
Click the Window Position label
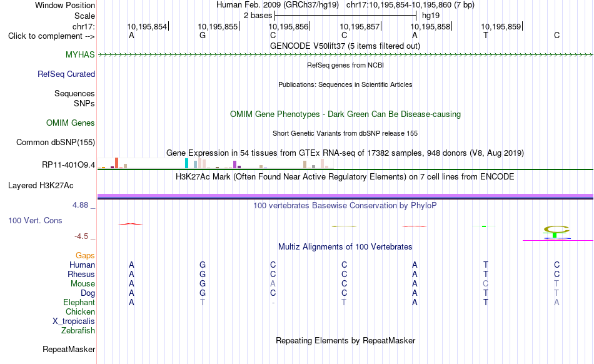[x=65, y=5]
